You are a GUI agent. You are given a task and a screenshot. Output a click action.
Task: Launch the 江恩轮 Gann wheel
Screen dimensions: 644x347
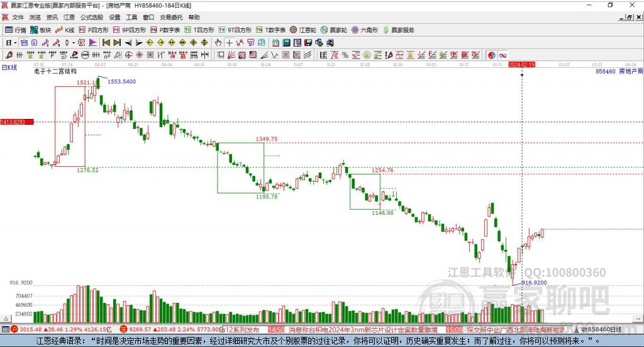point(303,30)
